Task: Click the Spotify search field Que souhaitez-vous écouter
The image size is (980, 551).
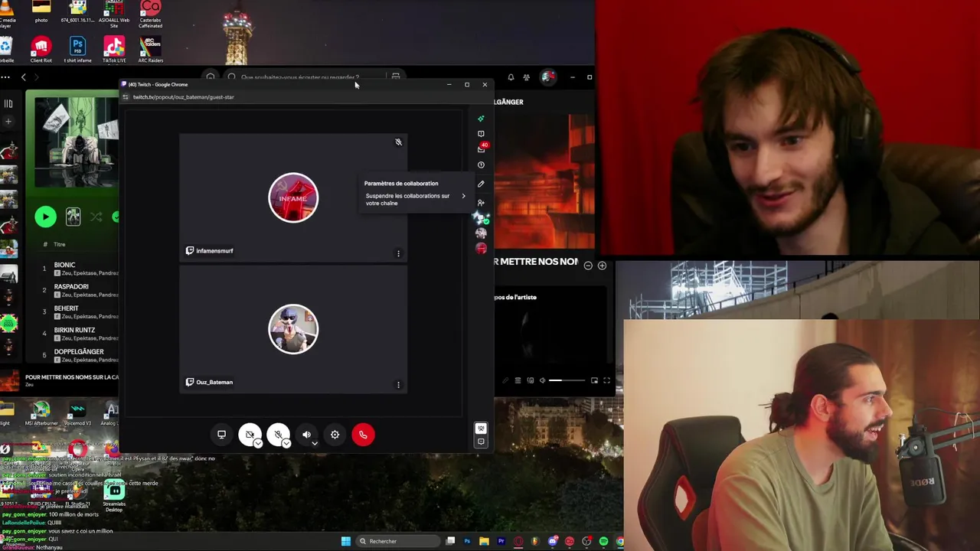Action: pyautogui.click(x=299, y=77)
